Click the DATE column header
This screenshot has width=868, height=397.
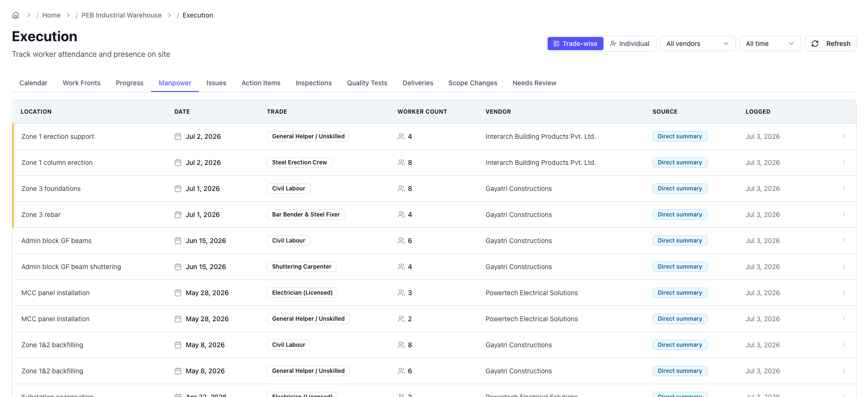click(182, 112)
